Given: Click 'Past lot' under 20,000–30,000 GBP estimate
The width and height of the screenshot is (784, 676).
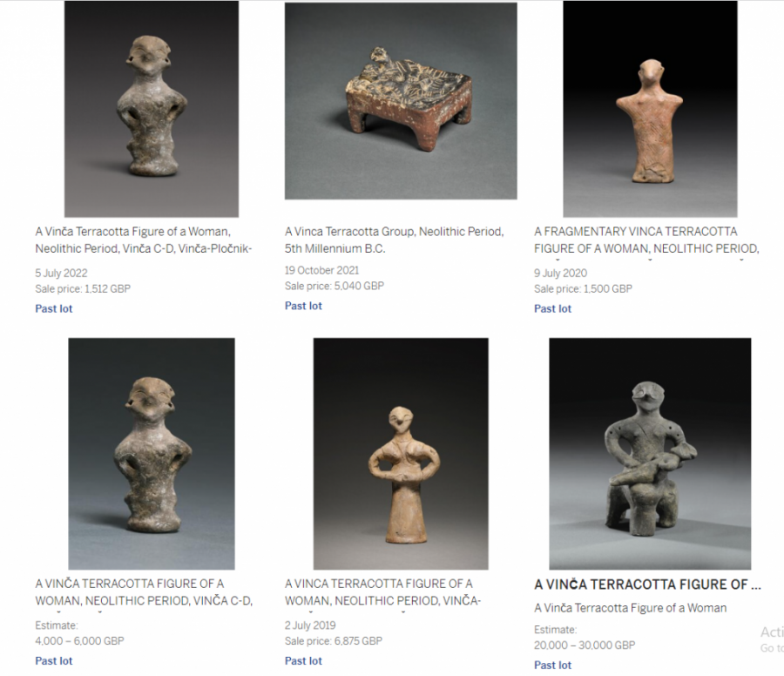Looking at the screenshot, I should (x=552, y=665).
